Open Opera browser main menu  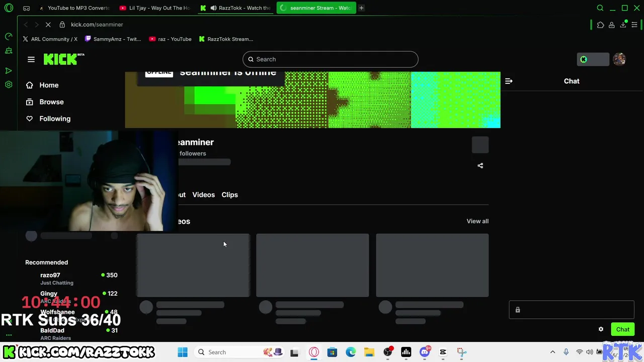coord(9,8)
